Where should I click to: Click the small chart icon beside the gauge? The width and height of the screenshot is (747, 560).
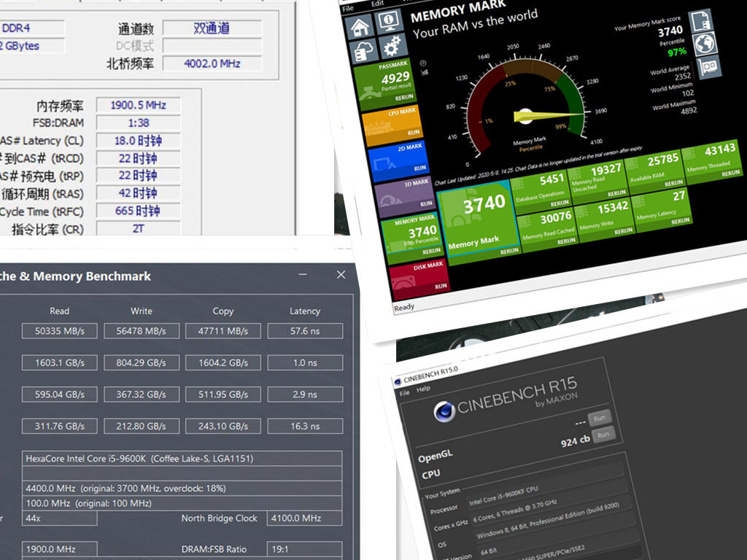(425, 72)
